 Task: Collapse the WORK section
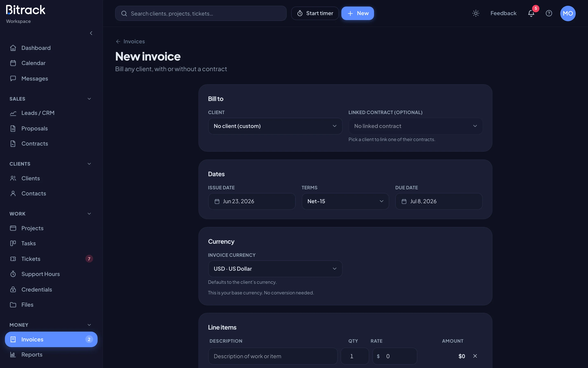89,214
